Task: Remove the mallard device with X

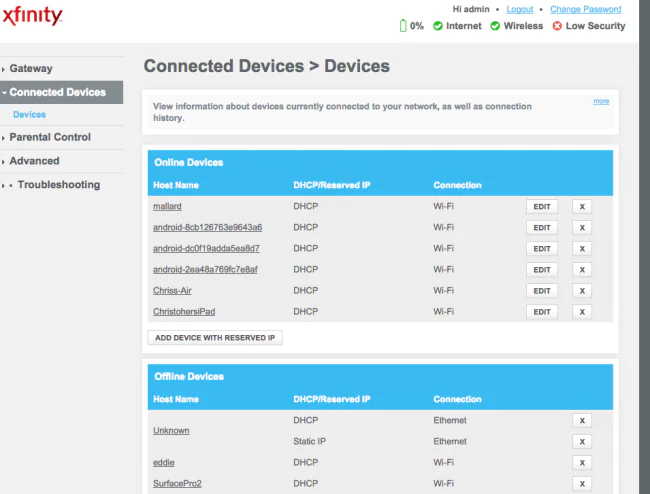Action: [581, 207]
